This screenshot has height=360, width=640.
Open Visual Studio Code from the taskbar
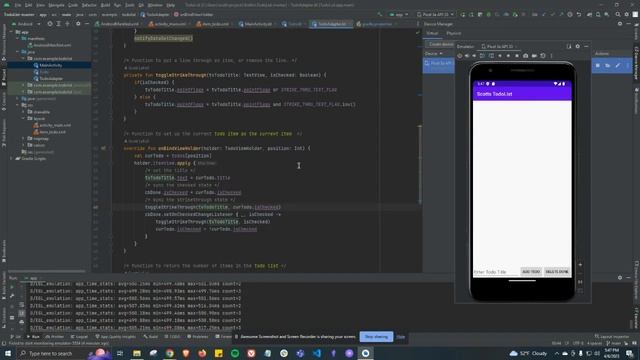point(317,353)
